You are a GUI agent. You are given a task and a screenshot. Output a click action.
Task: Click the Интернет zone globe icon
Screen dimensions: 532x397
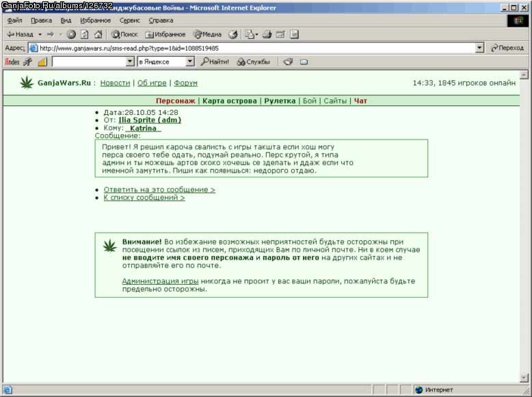coord(419,390)
